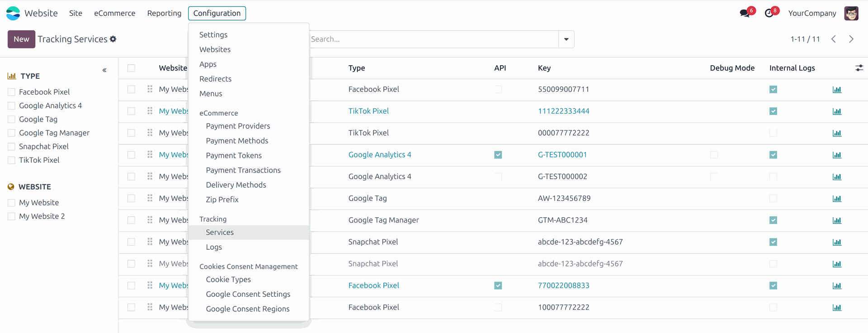The image size is (868, 333).
Task: Select the row checkbox for Snapchat Pixel abcde-123 first row
Action: 131,242
